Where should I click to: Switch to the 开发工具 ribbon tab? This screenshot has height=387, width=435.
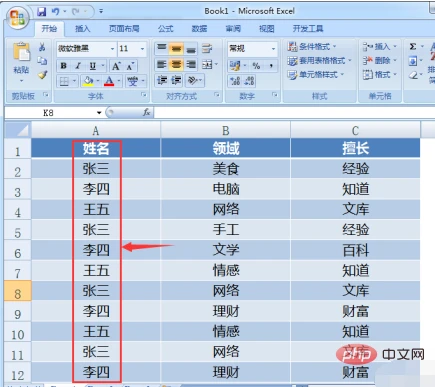pyautogui.click(x=308, y=29)
